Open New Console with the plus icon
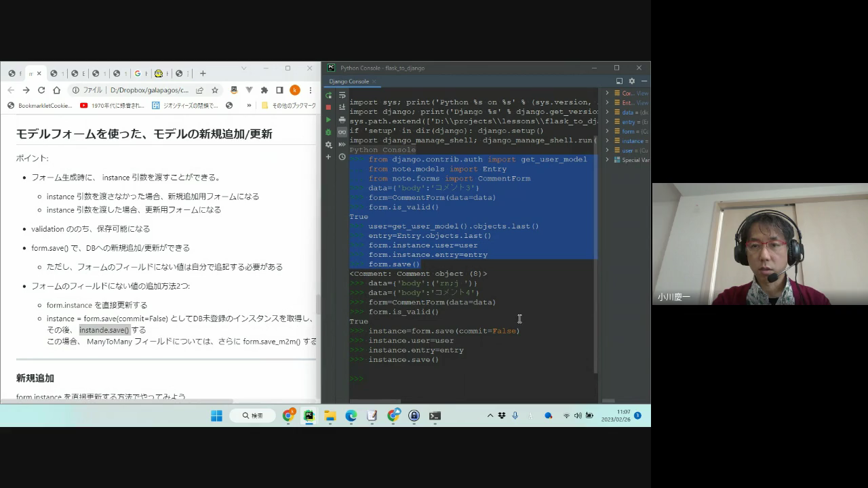 [x=329, y=157]
